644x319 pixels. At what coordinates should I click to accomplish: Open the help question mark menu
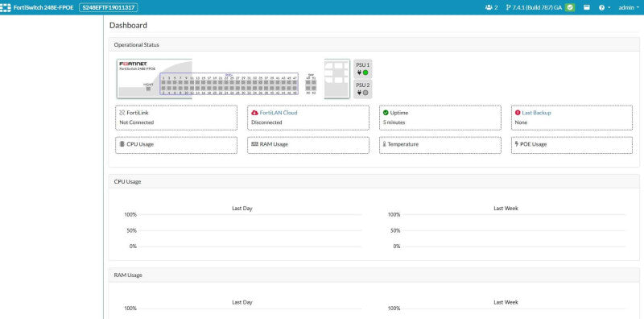point(605,7)
